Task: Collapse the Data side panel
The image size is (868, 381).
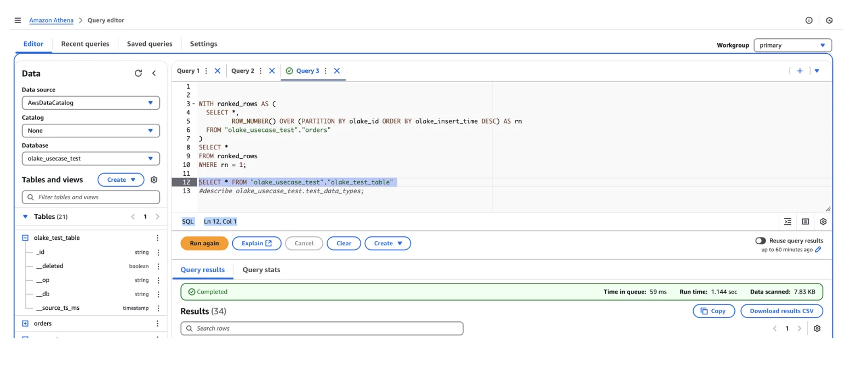Action: [154, 73]
